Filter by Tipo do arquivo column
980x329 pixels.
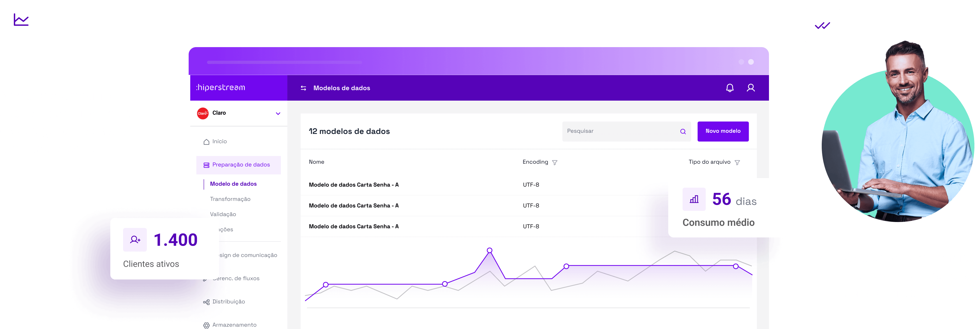(x=737, y=163)
